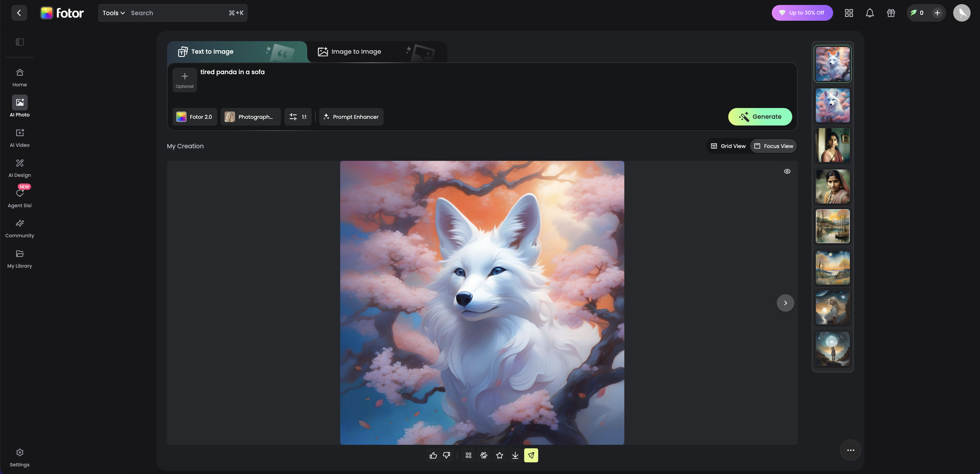
Task: Open the notifications bell
Action: pos(870,13)
